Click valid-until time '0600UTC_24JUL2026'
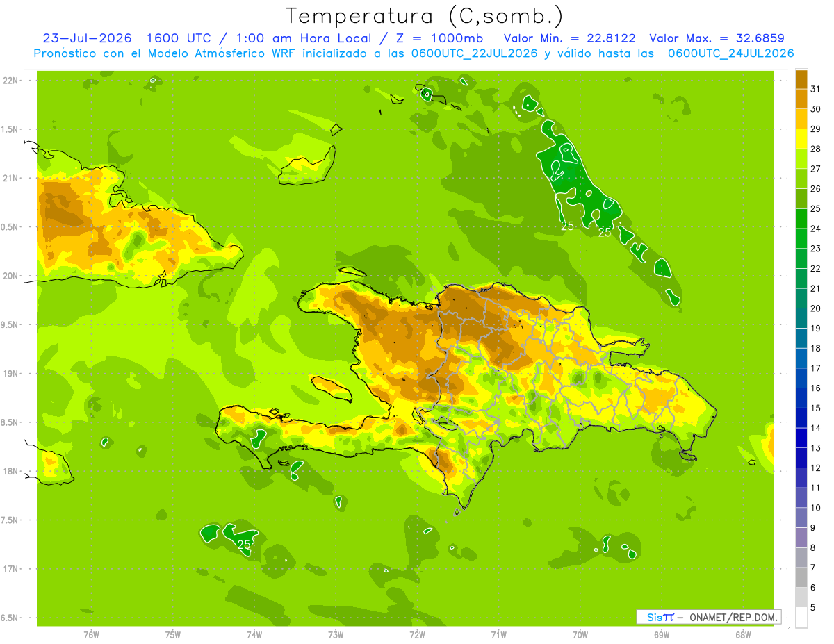The width and height of the screenshot is (834, 644). coord(730,53)
